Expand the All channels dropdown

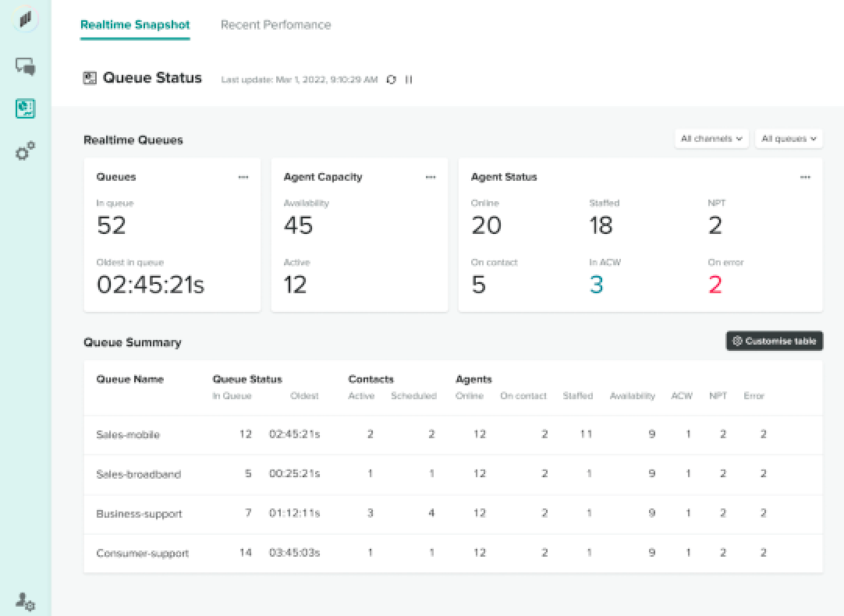point(711,139)
